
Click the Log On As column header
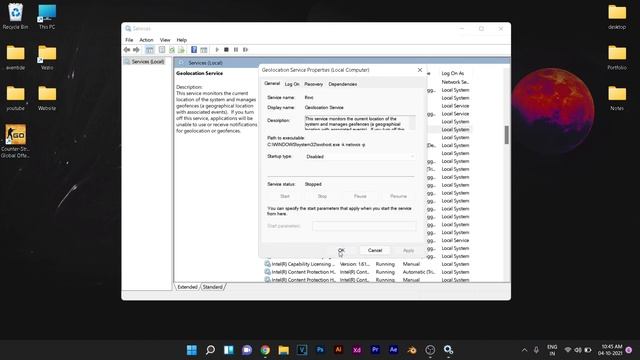click(x=454, y=73)
